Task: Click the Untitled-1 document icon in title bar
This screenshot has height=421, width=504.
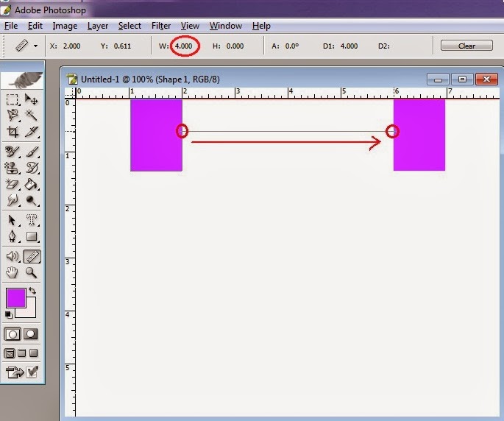Action: coord(72,79)
